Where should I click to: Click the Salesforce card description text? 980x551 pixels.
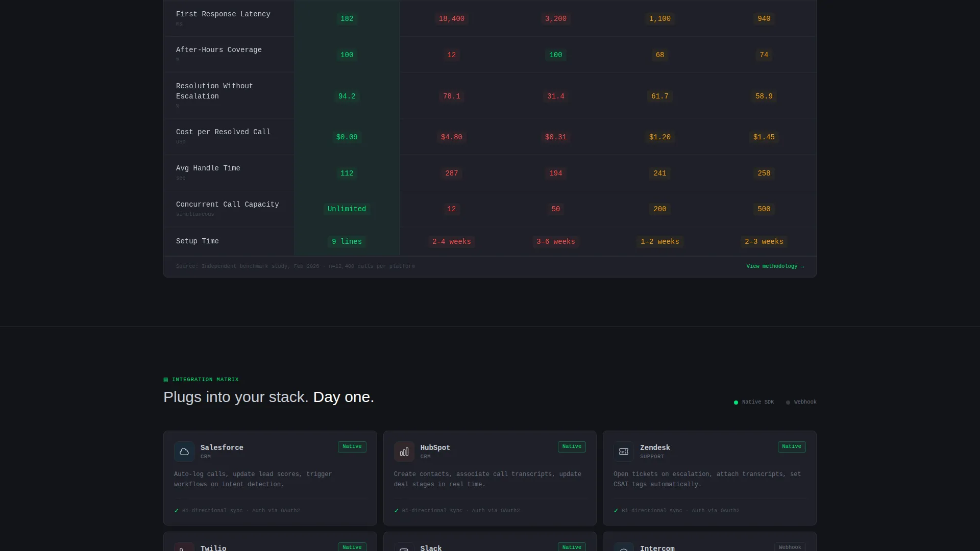(x=253, y=480)
